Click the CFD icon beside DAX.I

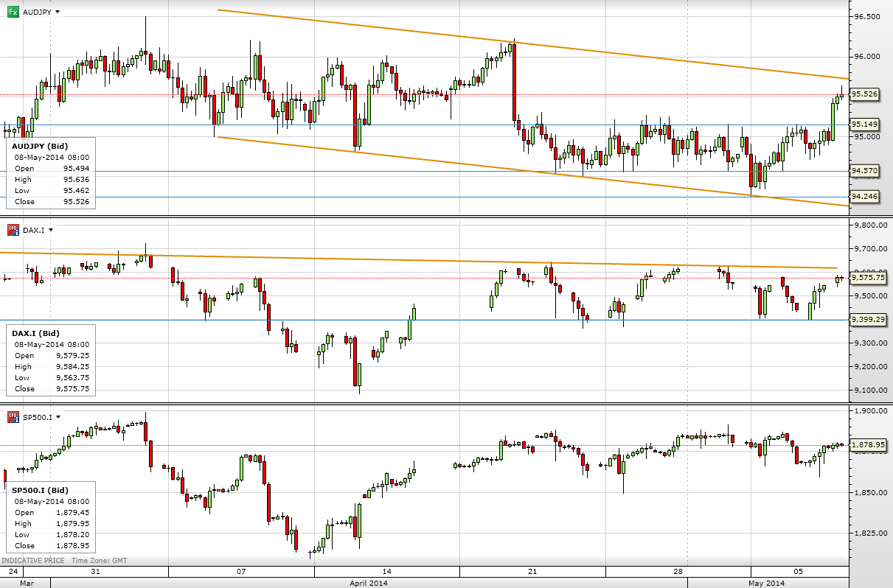(13, 230)
